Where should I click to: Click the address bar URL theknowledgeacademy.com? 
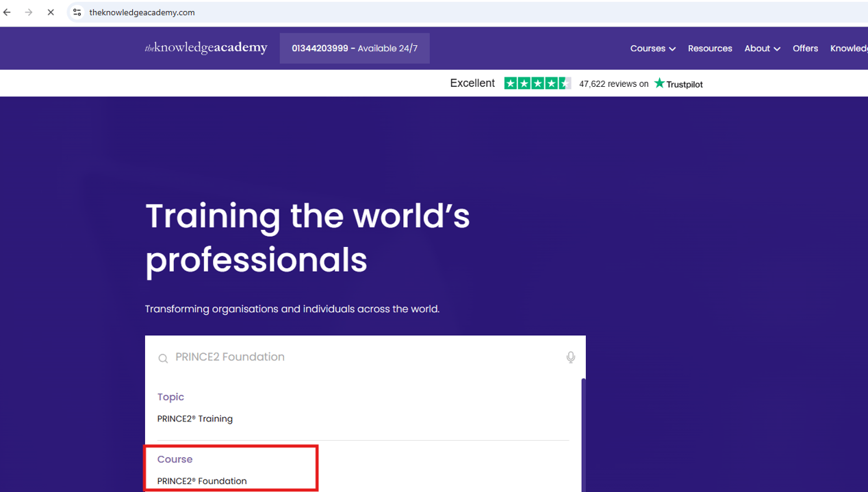(x=142, y=12)
